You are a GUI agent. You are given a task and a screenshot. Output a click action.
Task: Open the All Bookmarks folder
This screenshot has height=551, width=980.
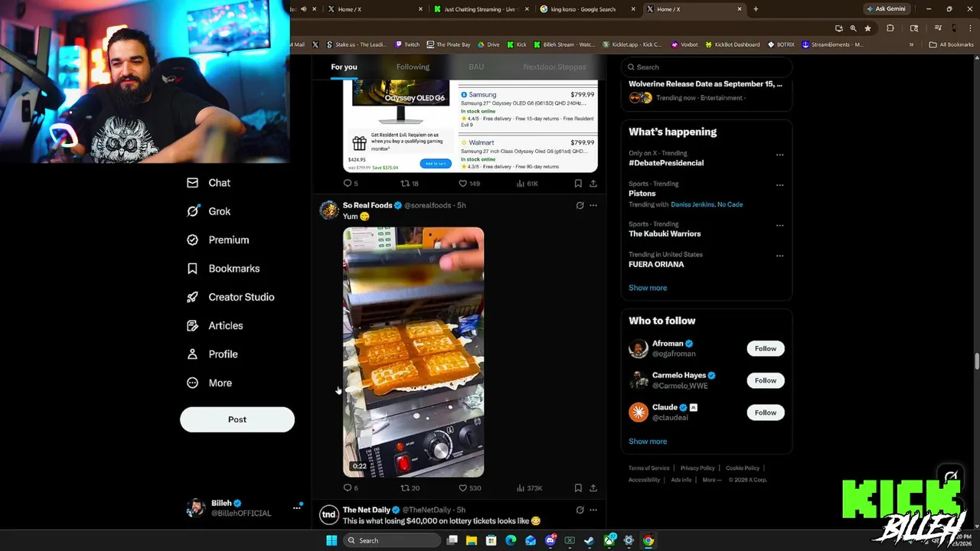[x=951, y=44]
